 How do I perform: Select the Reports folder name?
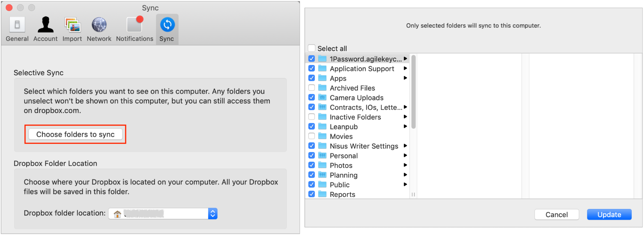pos(342,195)
